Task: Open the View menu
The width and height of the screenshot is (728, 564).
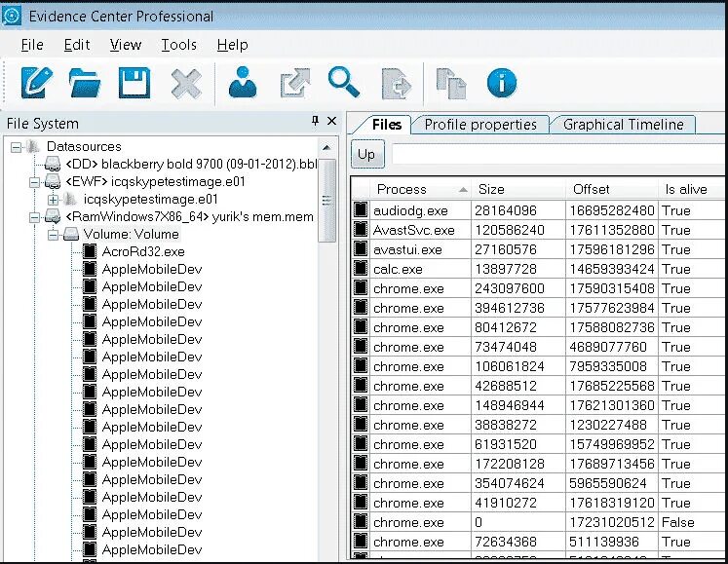Action: 126,45
